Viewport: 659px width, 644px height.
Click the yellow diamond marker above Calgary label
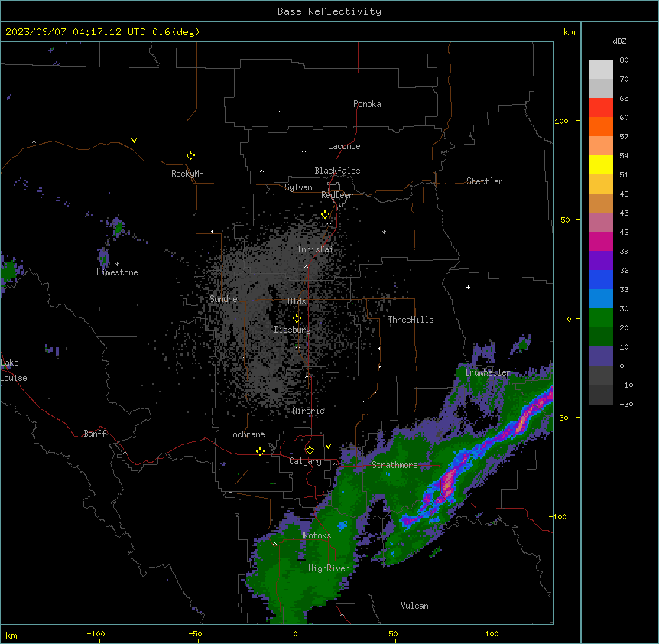pos(310,450)
